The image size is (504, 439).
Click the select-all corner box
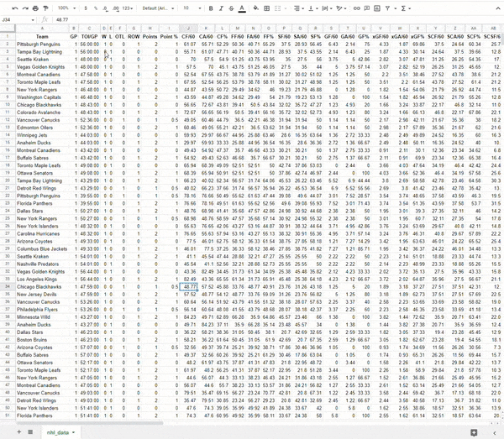pyautogui.click(x=8, y=29)
